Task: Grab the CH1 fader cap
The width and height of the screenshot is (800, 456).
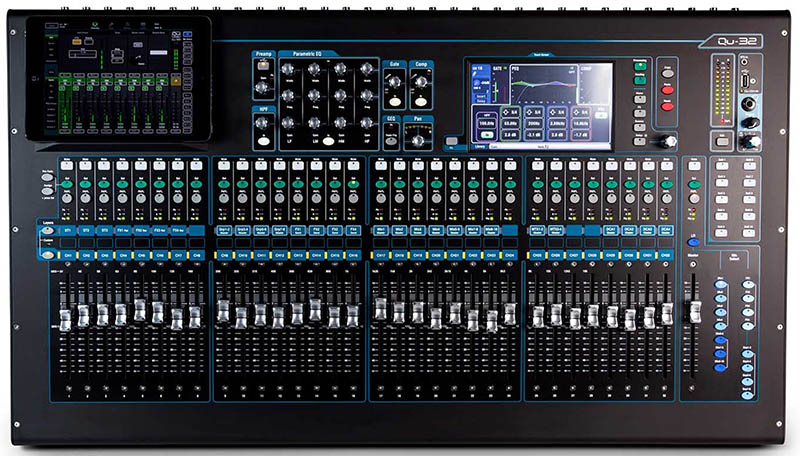Action: point(65,320)
